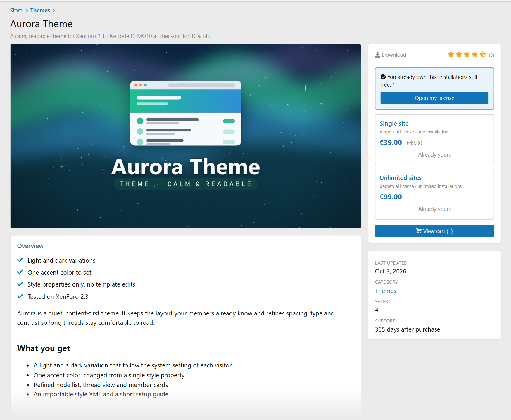The image size is (511, 420).
Task: Click 'One accent color to set' feature line
Action: pyautogui.click(x=59, y=273)
